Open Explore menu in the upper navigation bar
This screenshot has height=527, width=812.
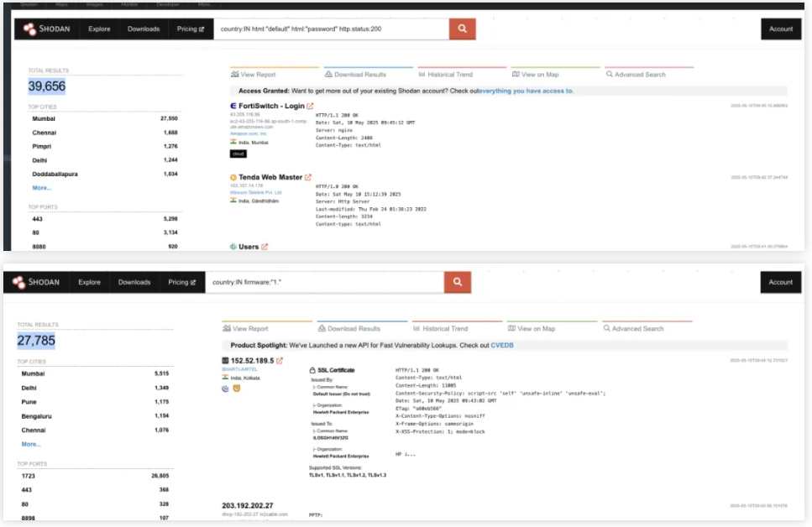tap(99, 29)
